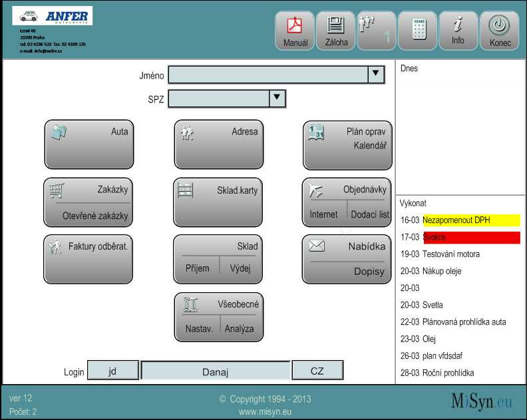The image size is (527, 420).
Task: Open Plán oprav
Action: pyautogui.click(x=366, y=132)
